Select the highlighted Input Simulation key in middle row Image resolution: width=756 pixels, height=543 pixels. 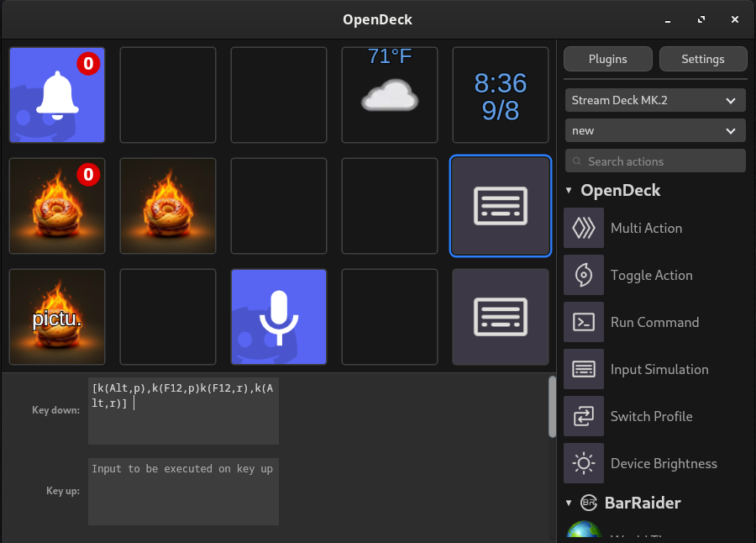[x=501, y=206]
